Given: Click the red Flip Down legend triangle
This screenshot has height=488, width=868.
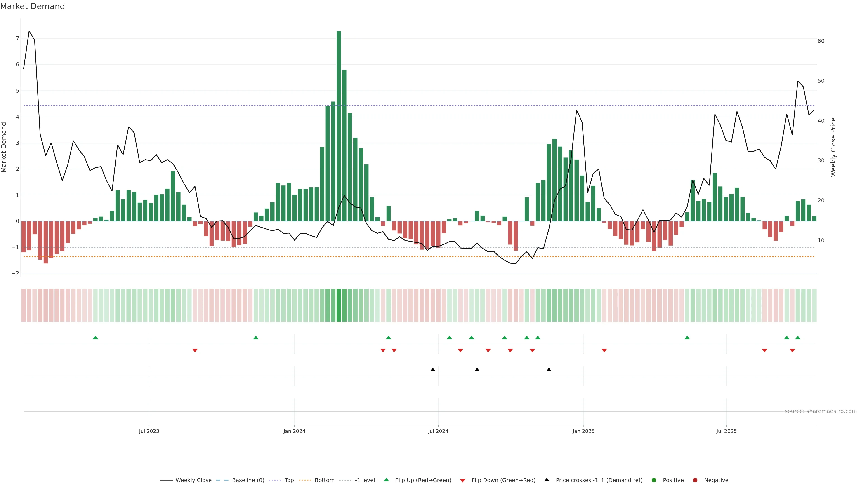Looking at the screenshot, I should pos(463,481).
